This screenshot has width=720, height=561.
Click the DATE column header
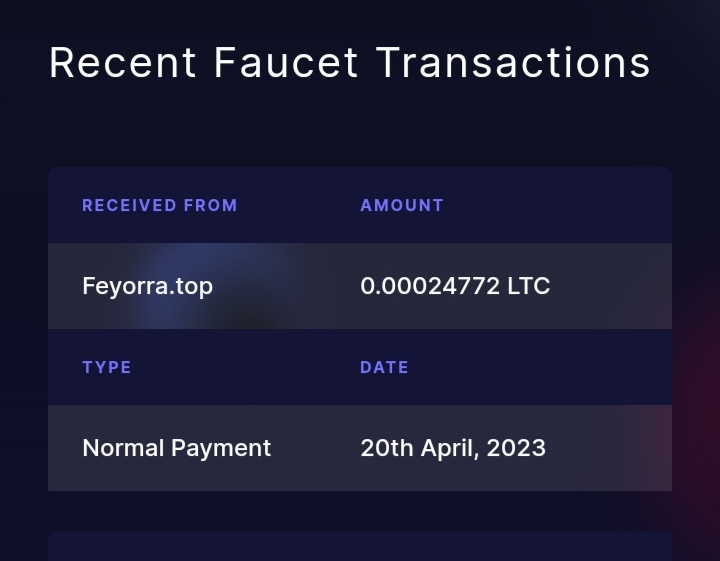point(384,367)
